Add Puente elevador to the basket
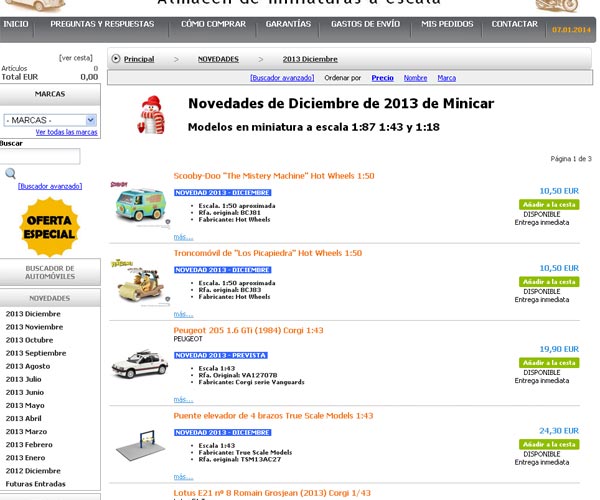This screenshot has width=600, height=500. pos(549,445)
